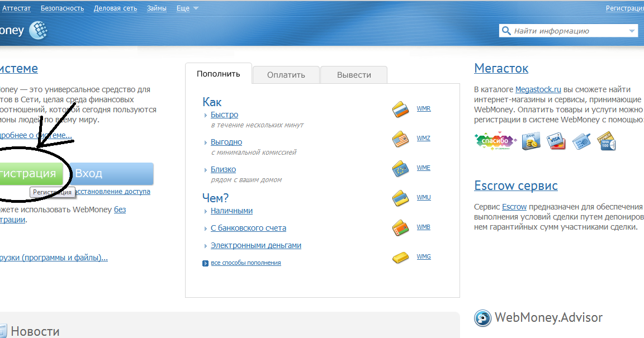Click the blue payment terminal icon

581,141
